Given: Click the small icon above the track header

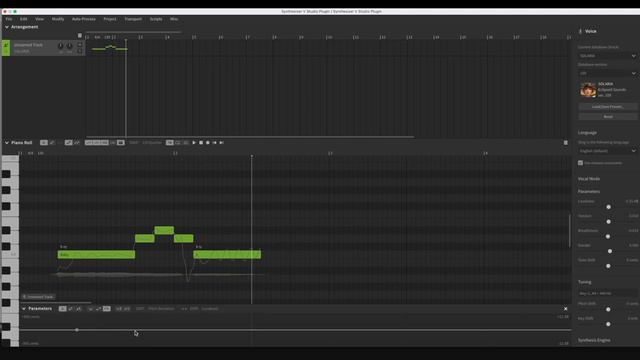Looking at the screenshot, I should pyautogui.click(x=80, y=36).
